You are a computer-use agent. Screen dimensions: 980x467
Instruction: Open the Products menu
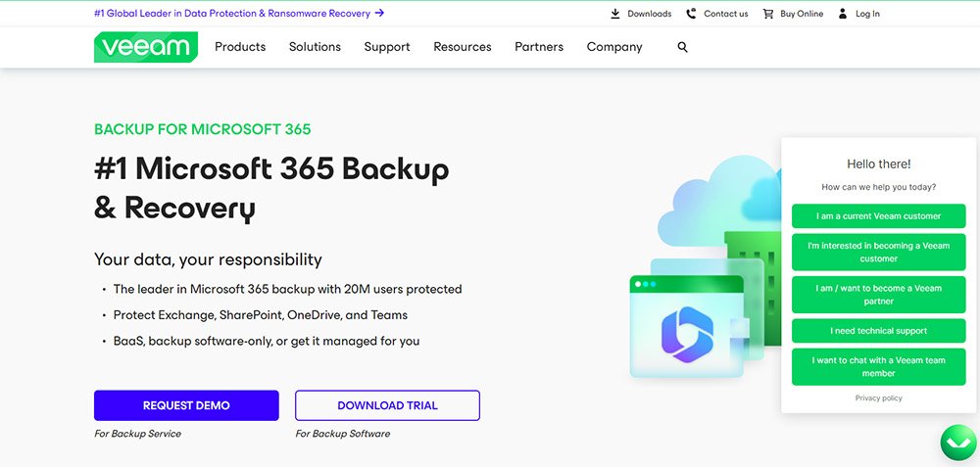point(240,47)
